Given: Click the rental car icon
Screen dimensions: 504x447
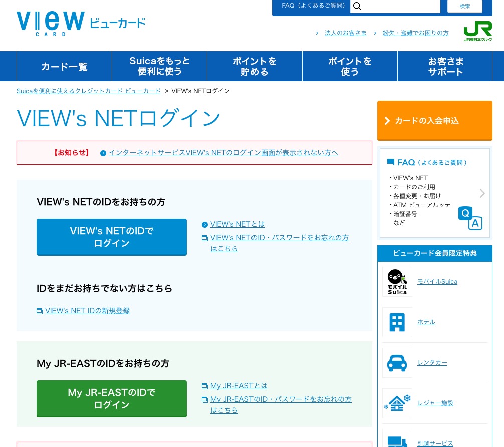Looking at the screenshot, I should (397, 363).
